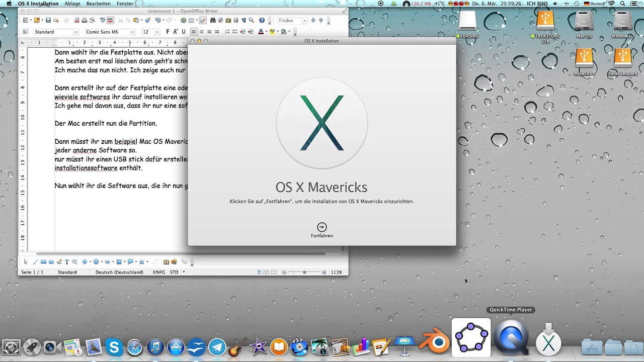Open the LEASING drive on desktop
This screenshot has width=644, height=362.
[467, 21]
